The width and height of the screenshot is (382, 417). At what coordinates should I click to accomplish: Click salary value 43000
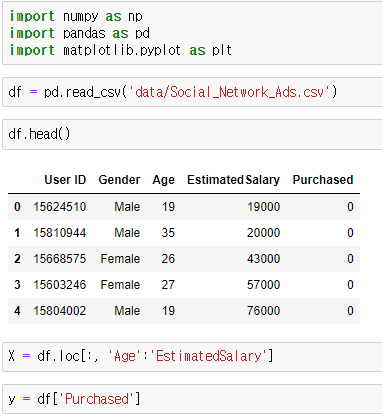pyautogui.click(x=263, y=259)
